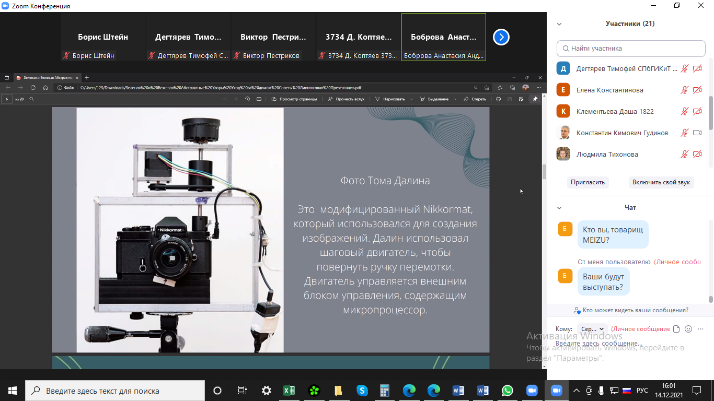Focus the Найти участника search field
The height and width of the screenshot is (401, 714).
tap(631, 48)
